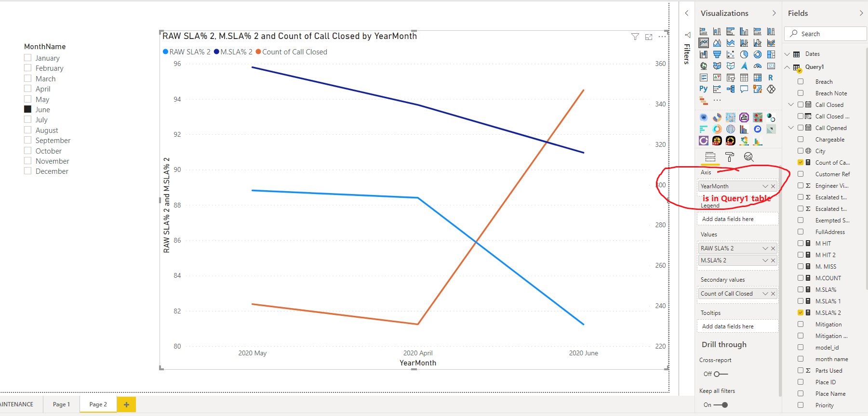Open the Analytics magnifier pane
Viewport: 868px width, 416px height.
click(748, 157)
